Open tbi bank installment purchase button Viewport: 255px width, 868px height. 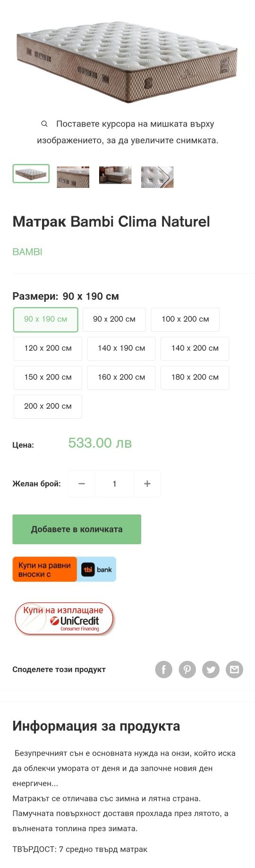pos(64,569)
